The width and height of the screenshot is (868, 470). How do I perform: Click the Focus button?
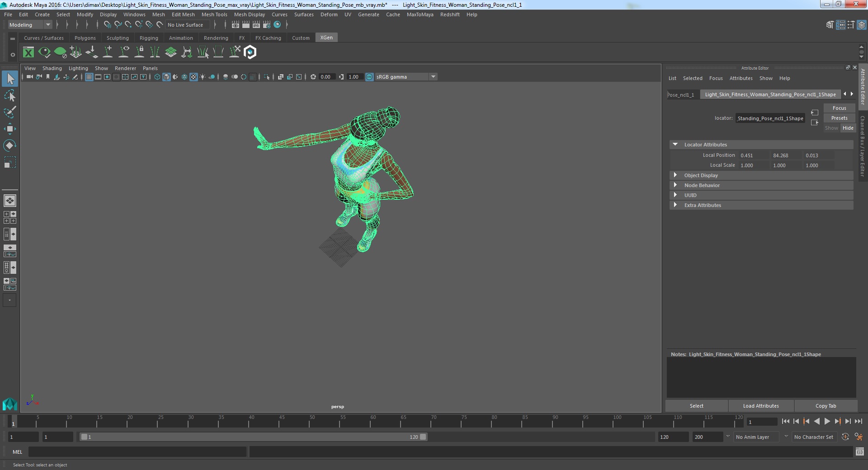pos(839,108)
